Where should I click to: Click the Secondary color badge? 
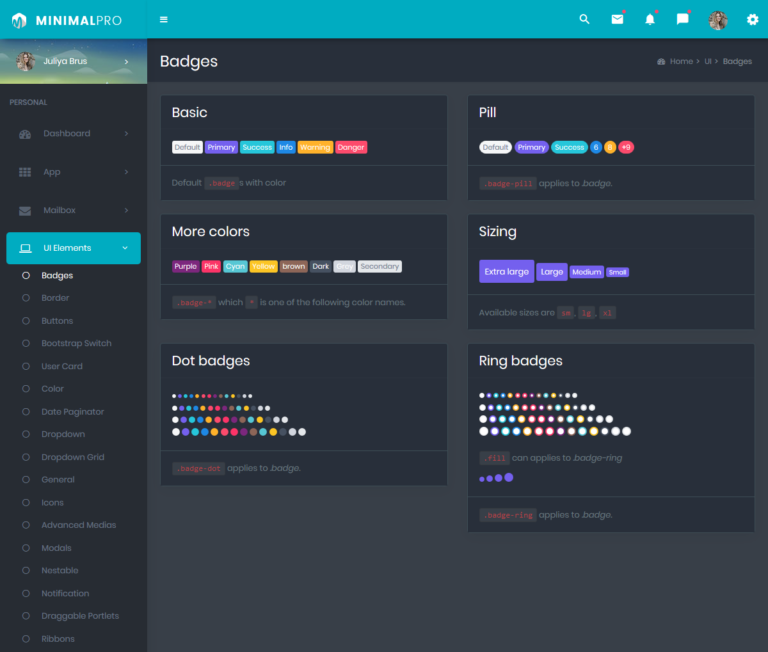380,266
